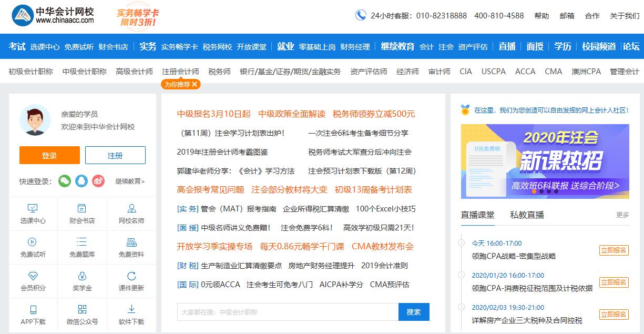Open the 2020年注会 新课热招 banner

545,161
